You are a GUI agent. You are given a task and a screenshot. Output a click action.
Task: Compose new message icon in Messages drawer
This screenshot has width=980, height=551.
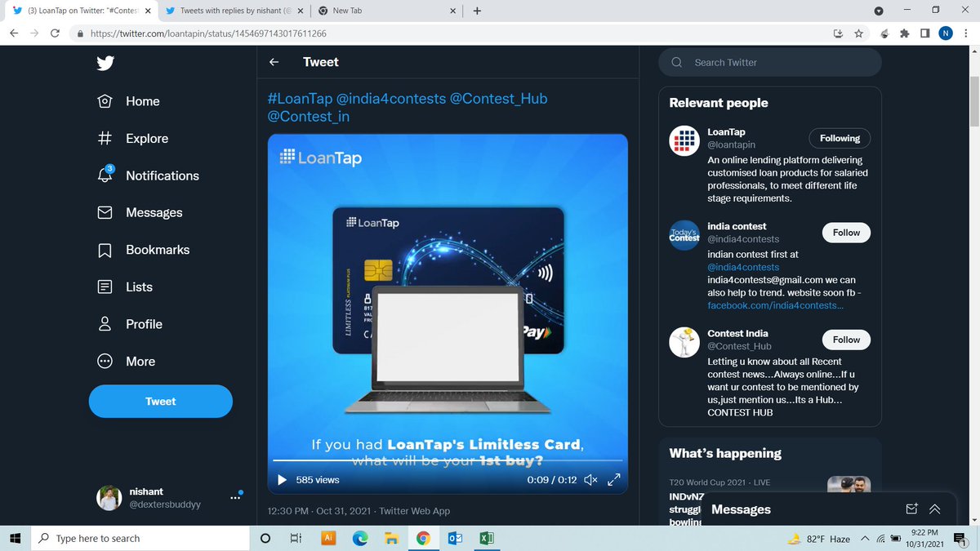(x=912, y=509)
